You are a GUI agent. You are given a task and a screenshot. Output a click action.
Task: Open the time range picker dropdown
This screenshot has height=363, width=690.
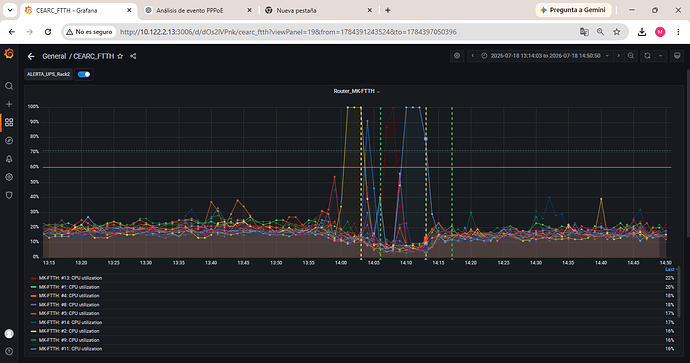click(546, 56)
